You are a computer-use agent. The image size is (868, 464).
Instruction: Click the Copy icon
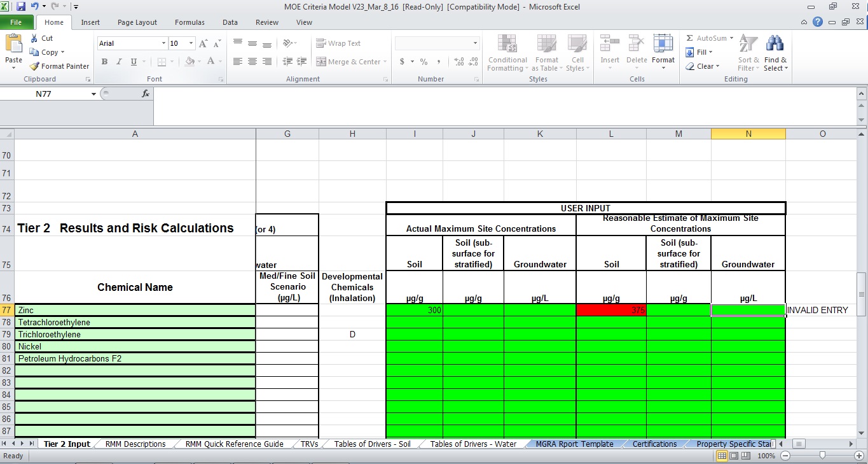pos(34,52)
